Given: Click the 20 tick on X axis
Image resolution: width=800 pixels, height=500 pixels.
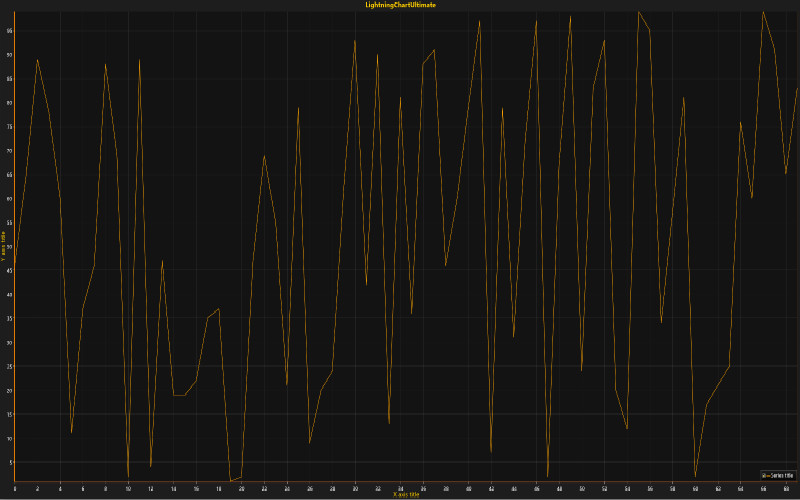Looking at the screenshot, I should coord(241,488).
